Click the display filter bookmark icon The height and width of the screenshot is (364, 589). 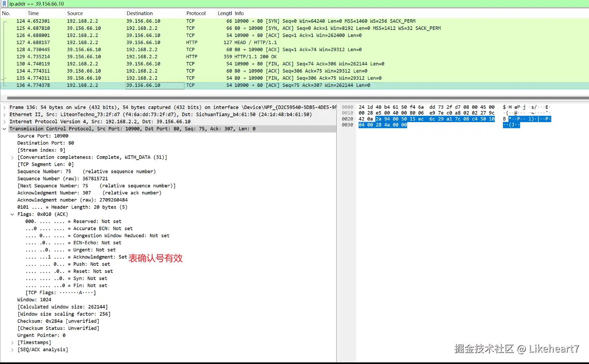click(x=4, y=4)
